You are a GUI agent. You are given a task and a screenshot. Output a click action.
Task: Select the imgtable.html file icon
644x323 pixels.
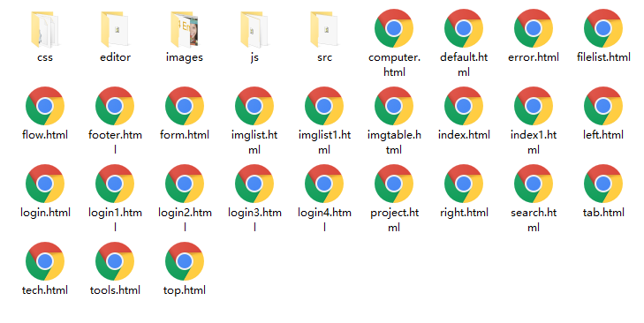[x=394, y=106]
